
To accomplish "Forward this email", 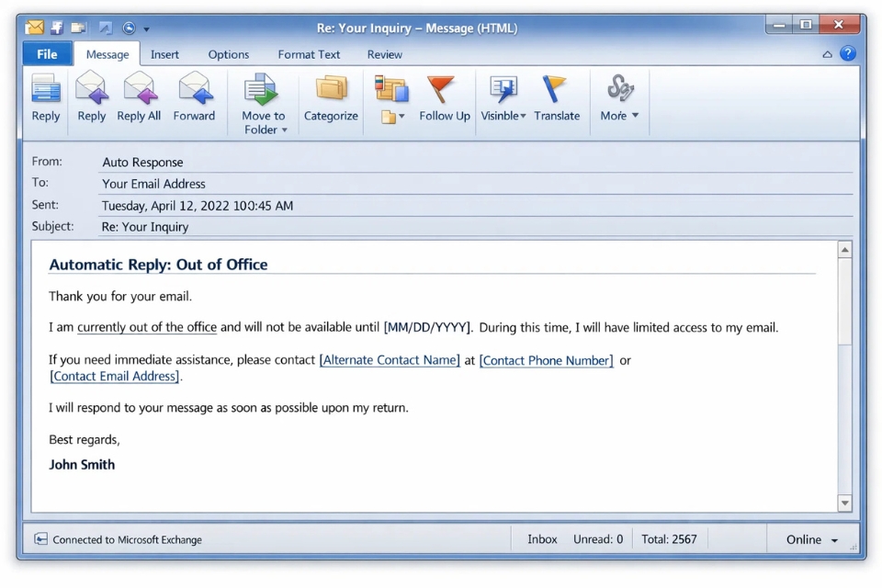I will coord(195,98).
